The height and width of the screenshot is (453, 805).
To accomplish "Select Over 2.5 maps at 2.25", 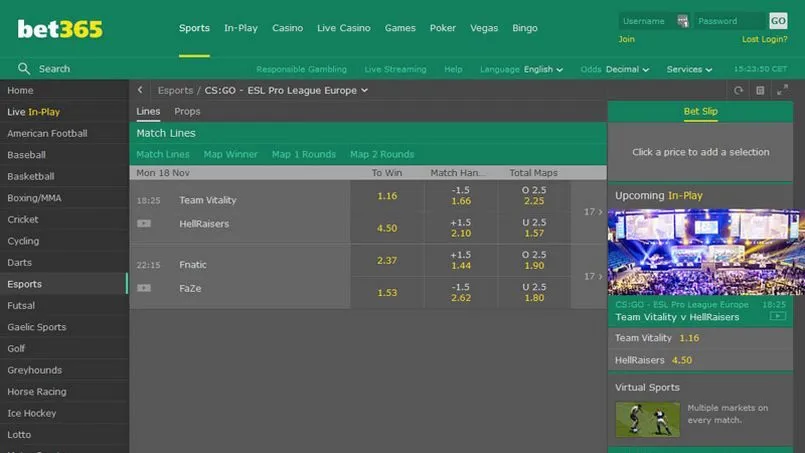I will (x=534, y=196).
